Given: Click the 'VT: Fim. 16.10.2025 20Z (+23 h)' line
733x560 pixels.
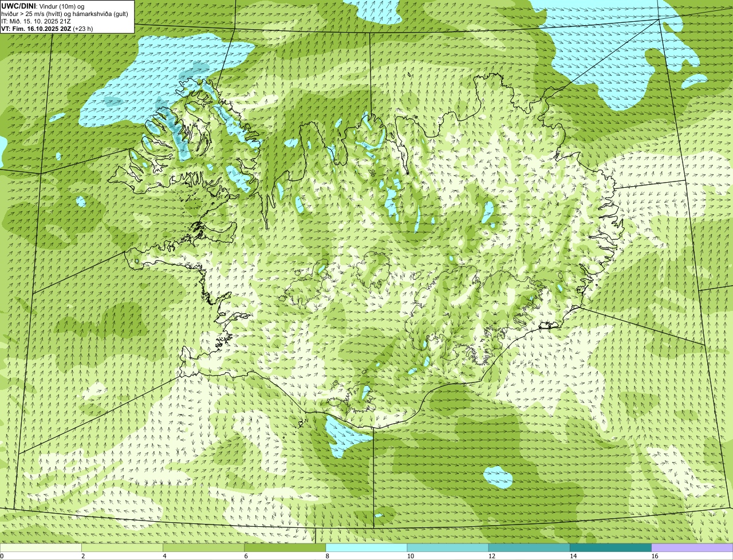Looking at the screenshot, I should click(x=47, y=29).
